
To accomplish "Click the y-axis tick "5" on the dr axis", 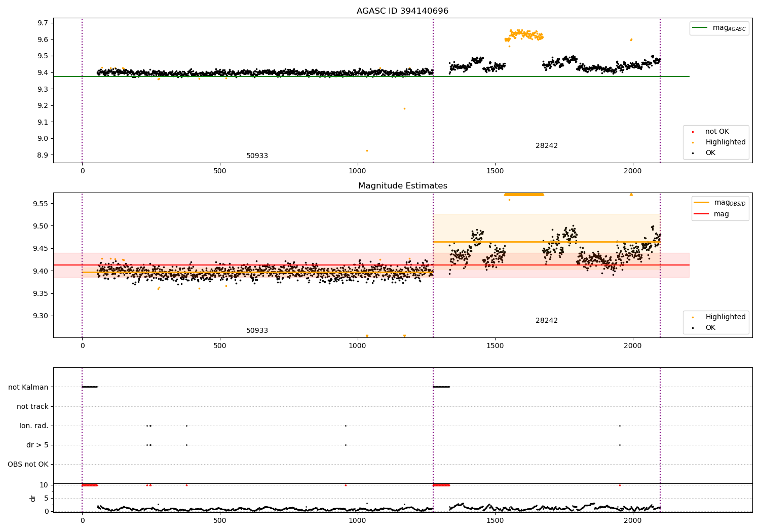I will [47, 499].
